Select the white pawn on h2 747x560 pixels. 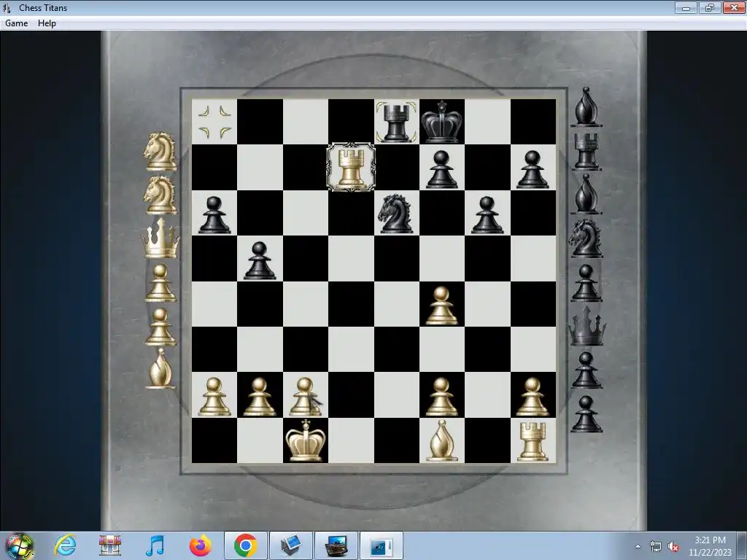533,397
